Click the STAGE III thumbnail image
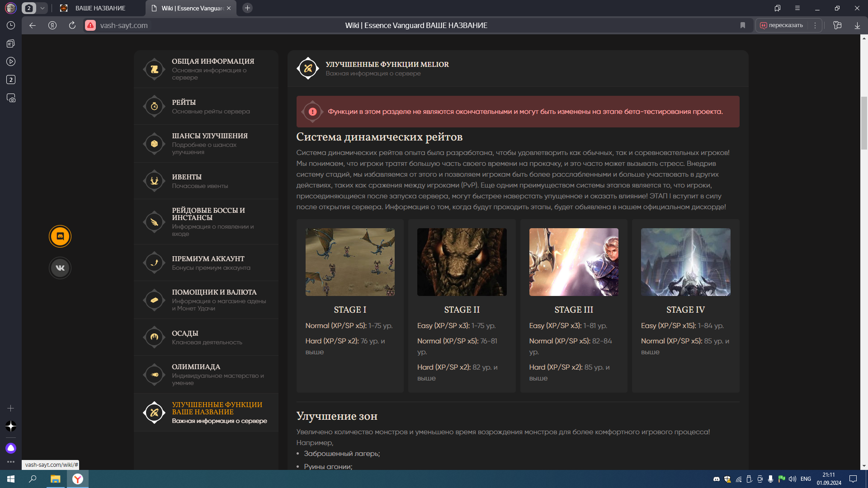This screenshot has height=488, width=868. (574, 262)
